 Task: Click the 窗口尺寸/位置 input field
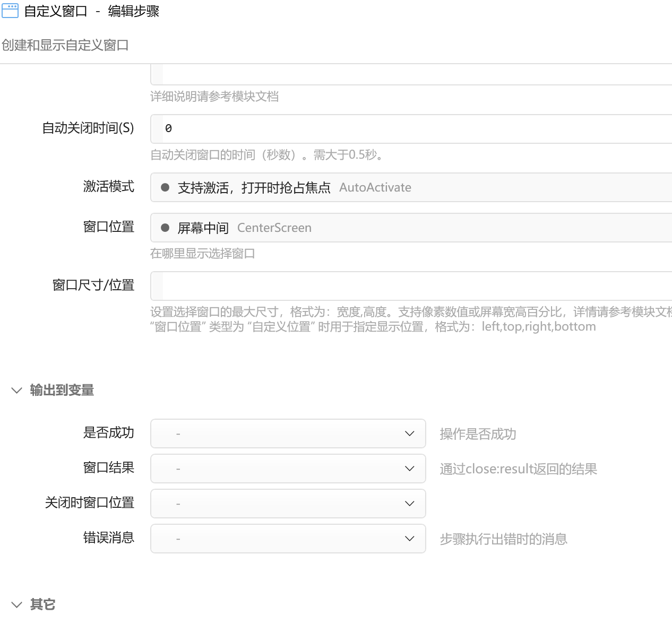tap(411, 286)
